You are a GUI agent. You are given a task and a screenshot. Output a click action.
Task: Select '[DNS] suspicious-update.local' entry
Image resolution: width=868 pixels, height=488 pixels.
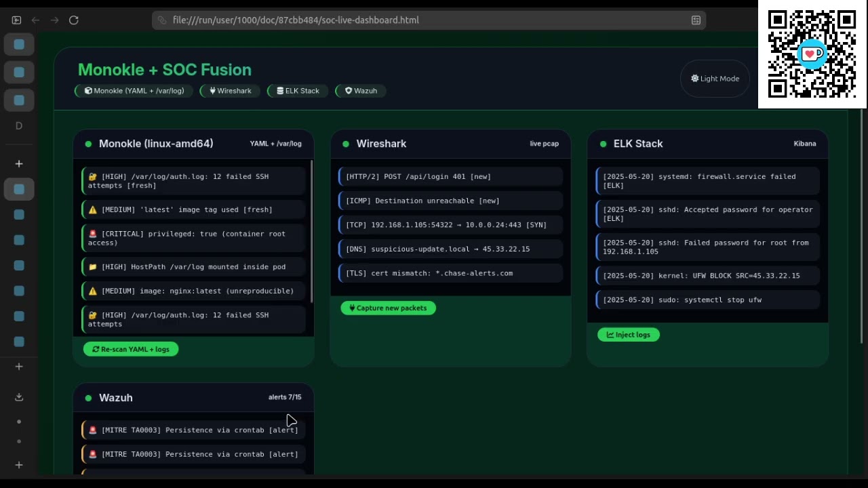tap(450, 249)
